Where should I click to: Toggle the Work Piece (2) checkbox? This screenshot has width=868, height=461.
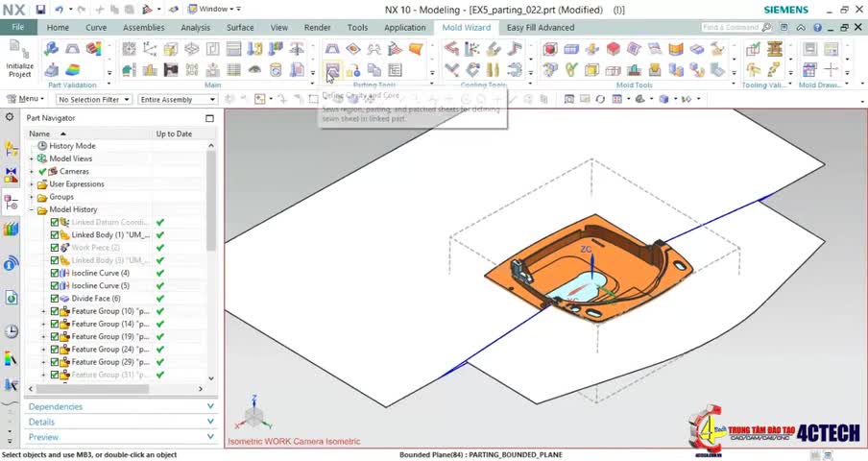pos(54,248)
